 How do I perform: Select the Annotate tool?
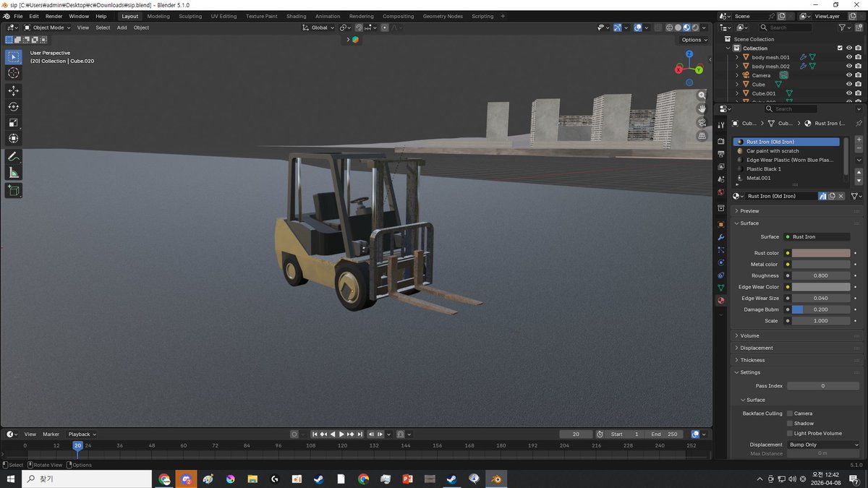click(x=13, y=156)
